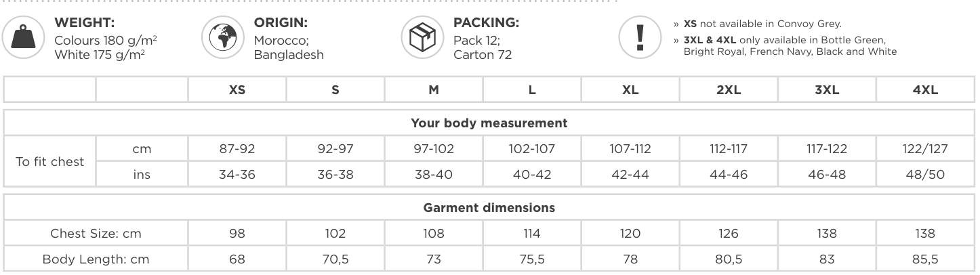Choose the 2XL size column header
Screen dimensions: 980x275
click(x=729, y=90)
